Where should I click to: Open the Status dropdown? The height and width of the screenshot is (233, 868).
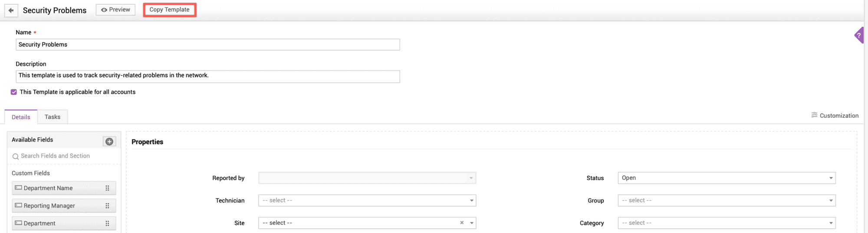pyautogui.click(x=831, y=178)
